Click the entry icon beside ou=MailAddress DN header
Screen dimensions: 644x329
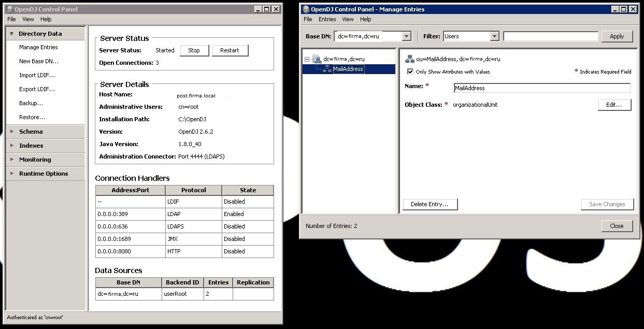tap(410, 59)
